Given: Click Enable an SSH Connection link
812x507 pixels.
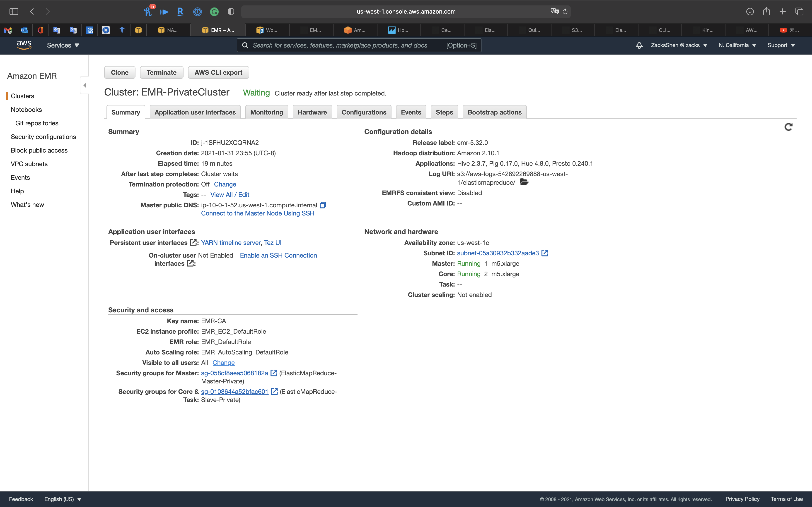Looking at the screenshot, I should click(x=278, y=256).
